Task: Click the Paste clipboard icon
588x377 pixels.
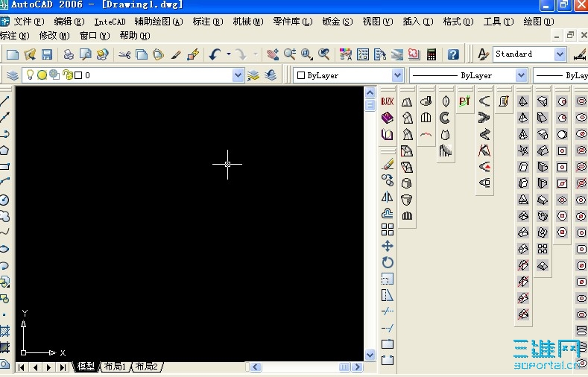Action: tap(158, 54)
